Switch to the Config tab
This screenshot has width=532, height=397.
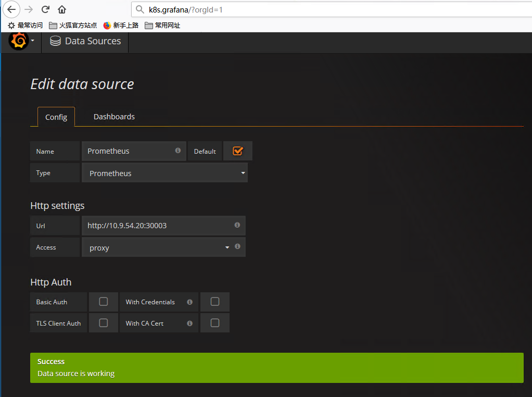point(56,117)
